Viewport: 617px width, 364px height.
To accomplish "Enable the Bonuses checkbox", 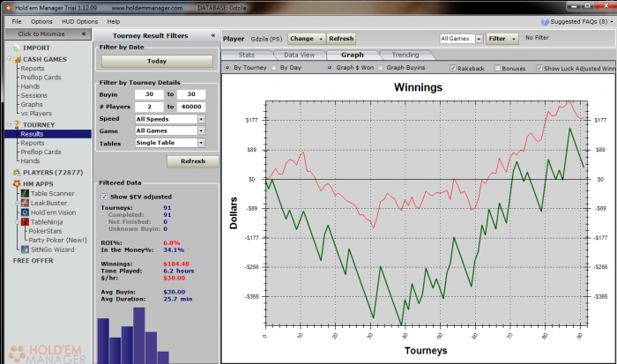I will (x=497, y=68).
